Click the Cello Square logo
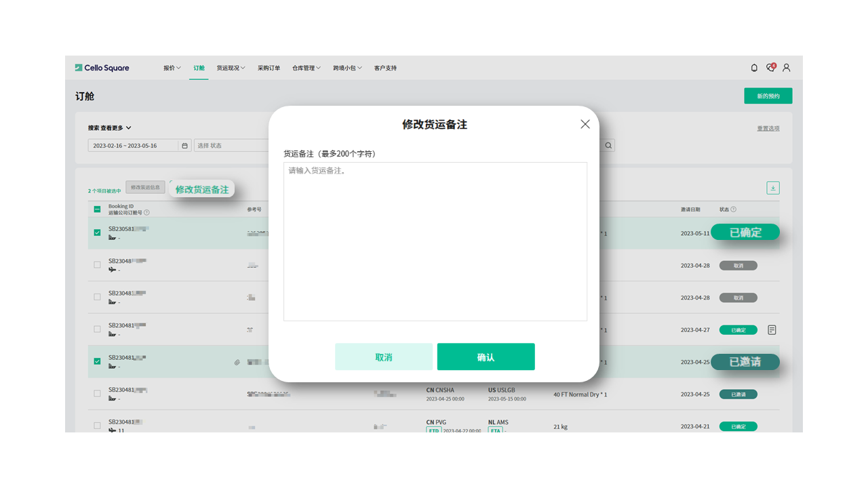The height and width of the screenshot is (488, 868). [x=102, y=68]
